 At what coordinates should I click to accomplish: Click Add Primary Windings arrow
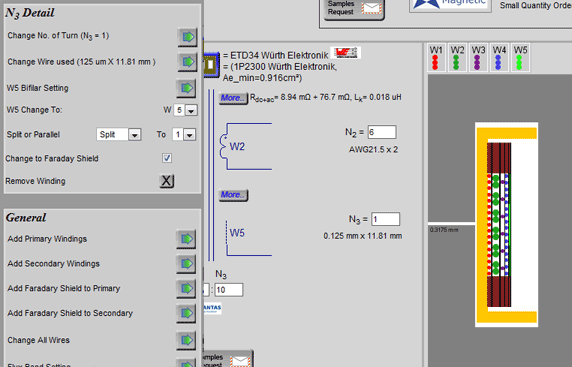click(x=186, y=239)
